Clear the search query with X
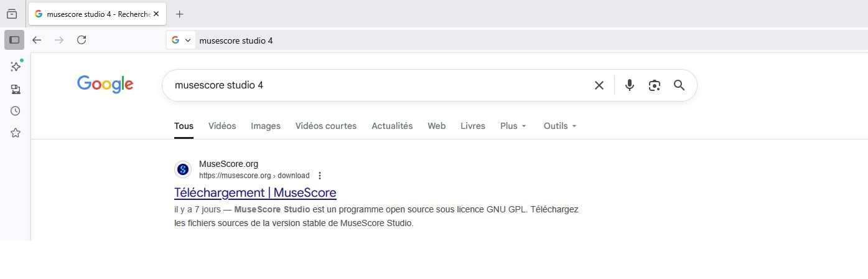Screen dimensions: 868x279 tap(599, 85)
